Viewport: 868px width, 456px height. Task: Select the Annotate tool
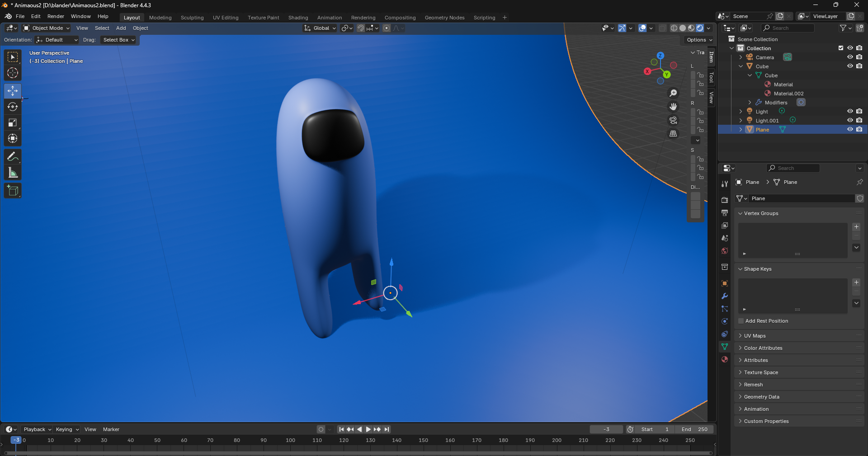click(x=13, y=157)
